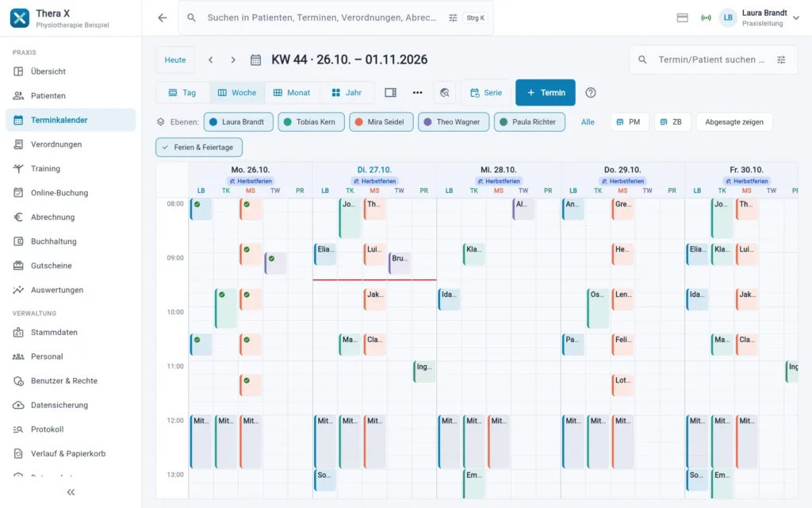This screenshot has width=812, height=508.
Task: Open Übersicht in the sidebar
Action: pos(71,71)
